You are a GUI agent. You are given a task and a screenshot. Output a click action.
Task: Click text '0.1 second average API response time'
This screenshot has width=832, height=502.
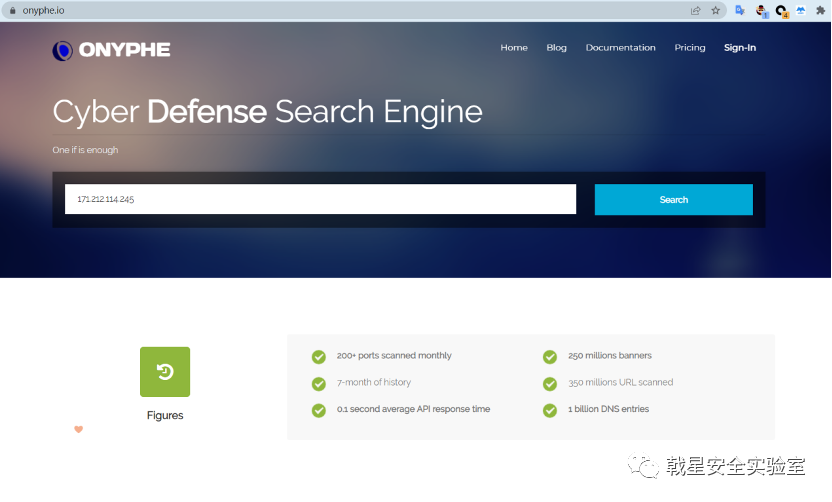coord(413,409)
